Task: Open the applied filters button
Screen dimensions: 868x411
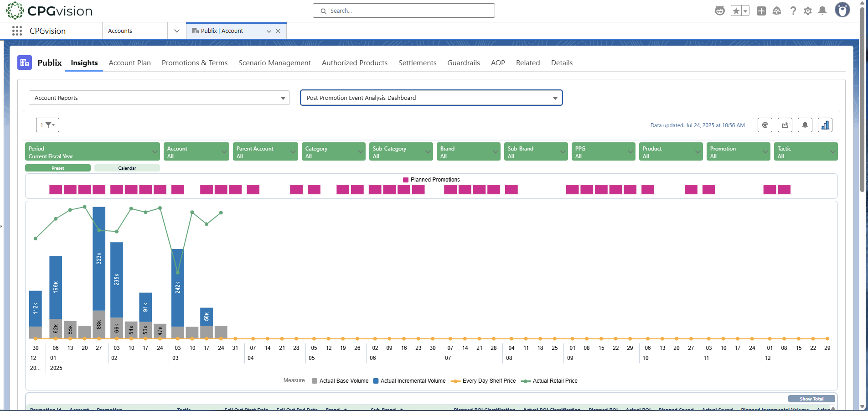Action: [47, 125]
